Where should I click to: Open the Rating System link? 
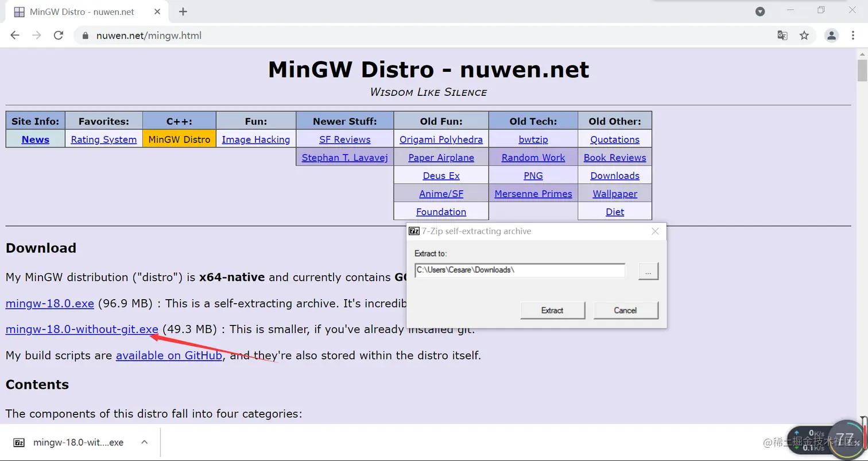point(104,140)
